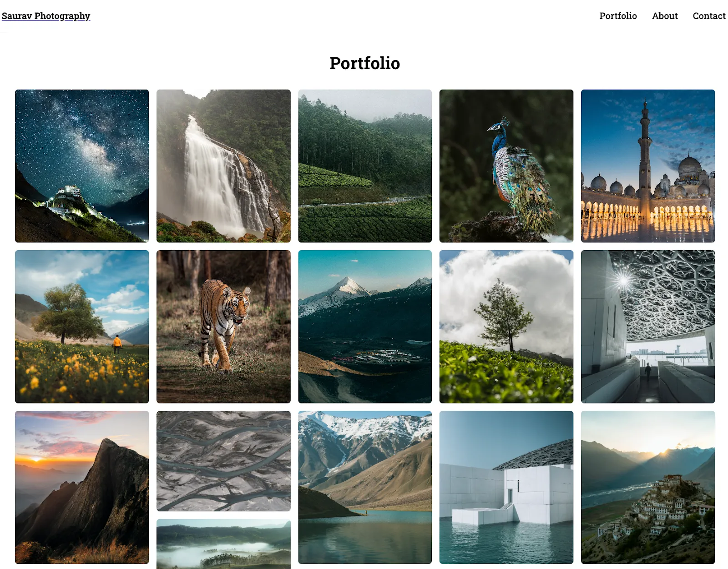Viewport: 728px width, 569px height.
Task: Open the Saurav Photography home link
Action: click(x=46, y=16)
